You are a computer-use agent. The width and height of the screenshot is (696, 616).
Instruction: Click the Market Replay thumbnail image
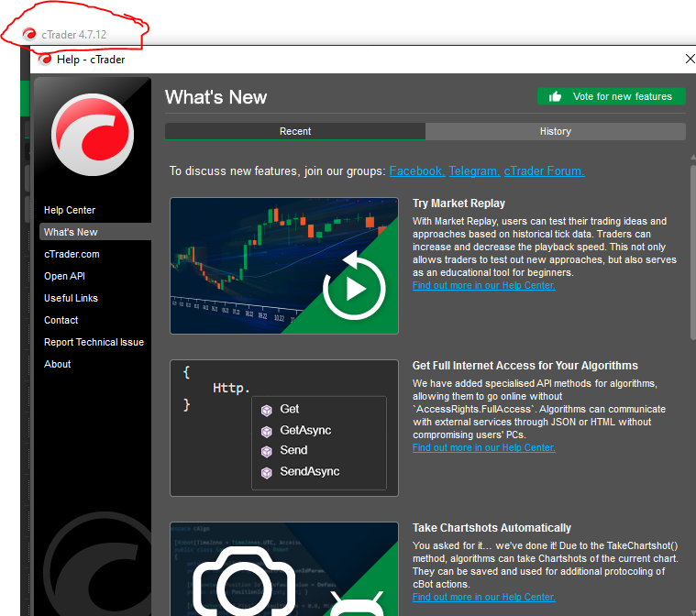284,266
